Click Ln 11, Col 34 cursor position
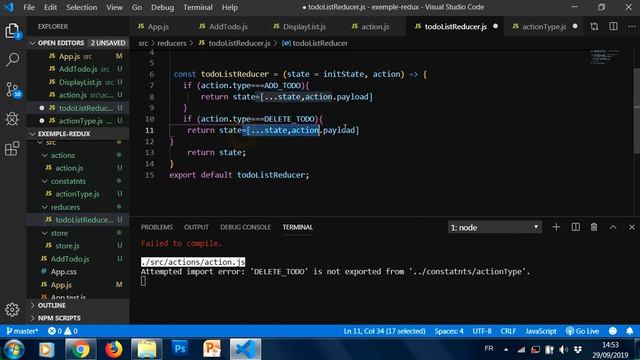 (x=384, y=331)
